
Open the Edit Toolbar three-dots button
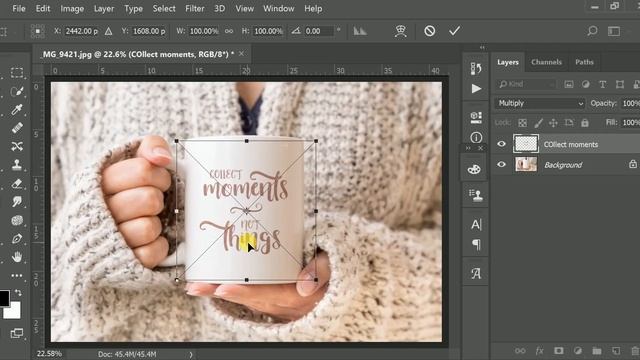click(17, 276)
